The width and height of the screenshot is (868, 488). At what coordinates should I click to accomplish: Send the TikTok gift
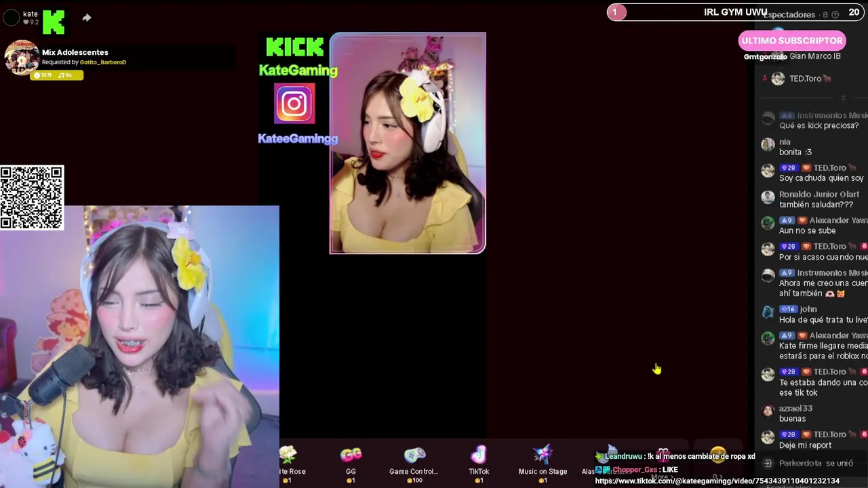tap(479, 464)
